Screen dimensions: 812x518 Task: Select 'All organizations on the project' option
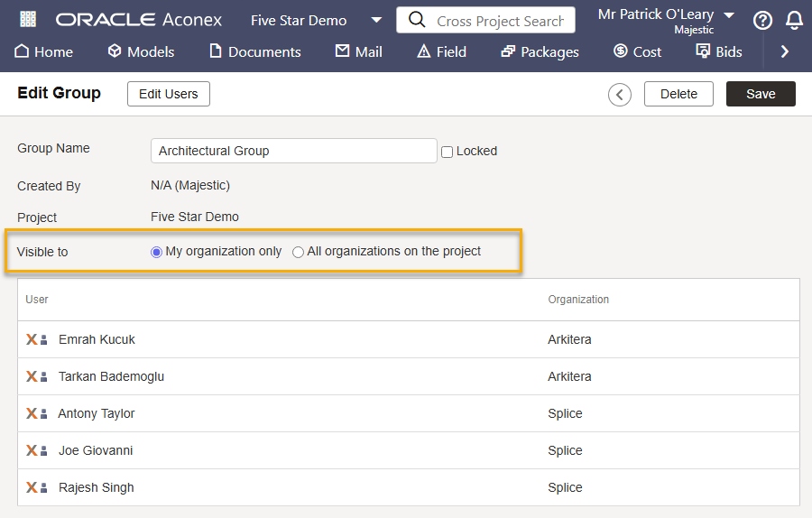tap(298, 253)
